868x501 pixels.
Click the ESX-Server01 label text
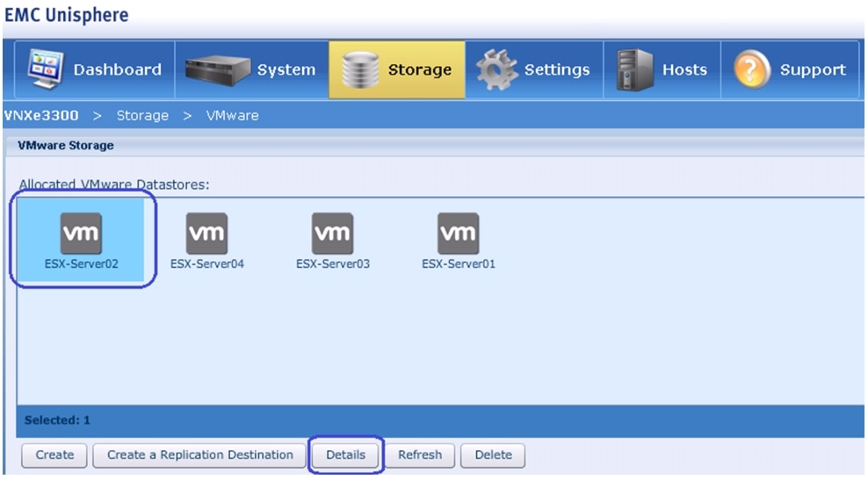pyautogui.click(x=459, y=264)
